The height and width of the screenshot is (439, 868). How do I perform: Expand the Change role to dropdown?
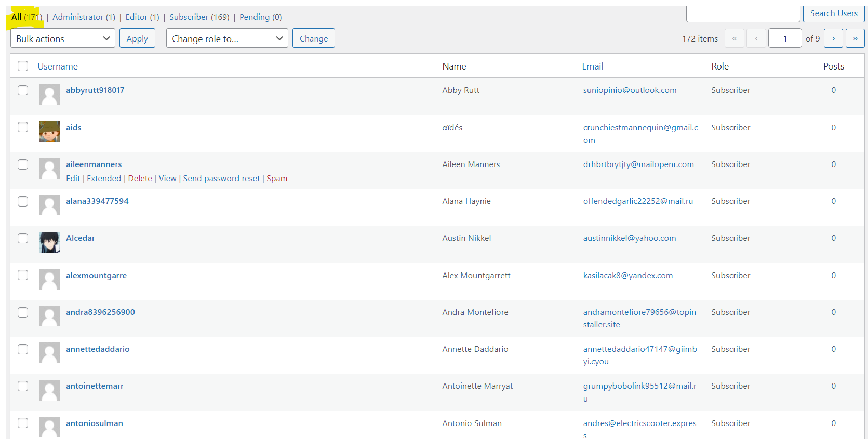(x=227, y=38)
